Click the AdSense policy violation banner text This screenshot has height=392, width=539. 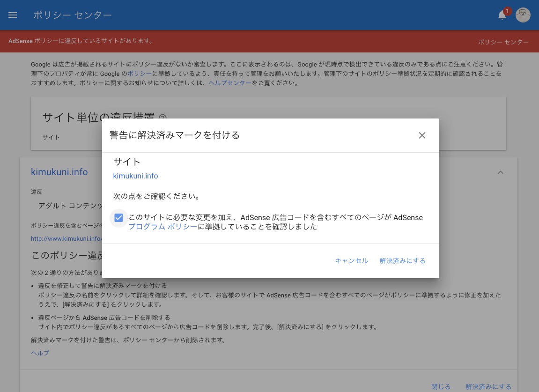(81, 41)
